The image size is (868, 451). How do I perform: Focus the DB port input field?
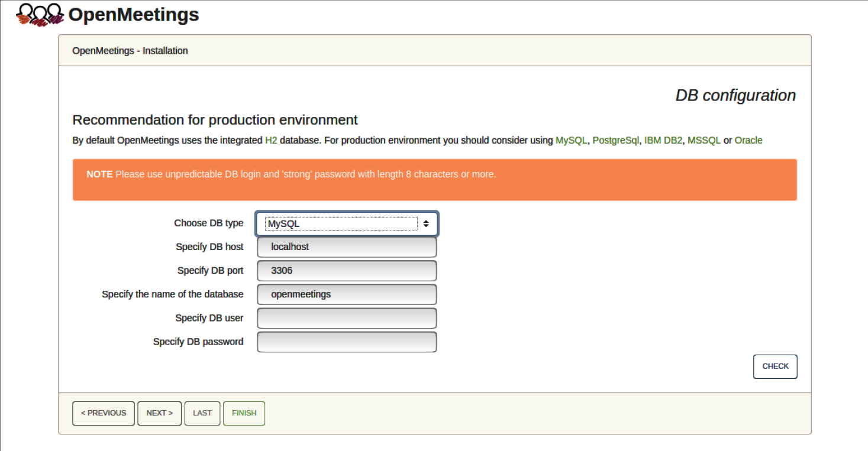coord(347,271)
